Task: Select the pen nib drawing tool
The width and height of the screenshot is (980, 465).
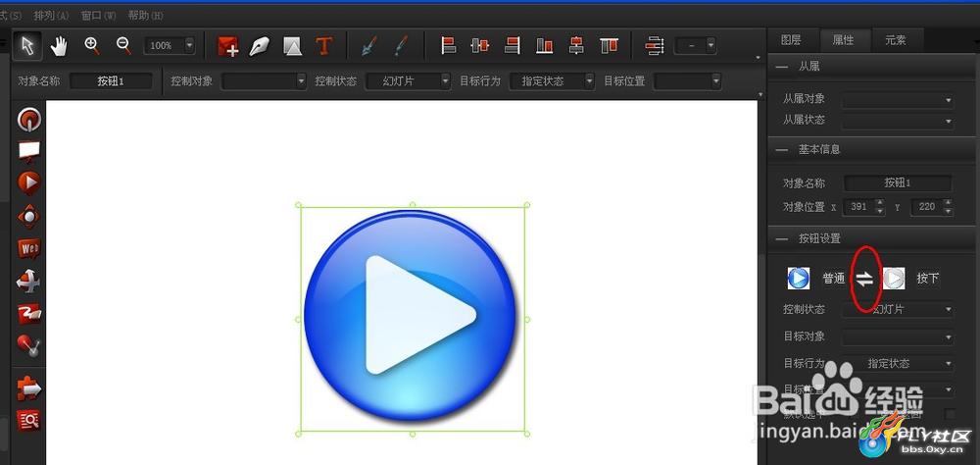Action: (260, 46)
